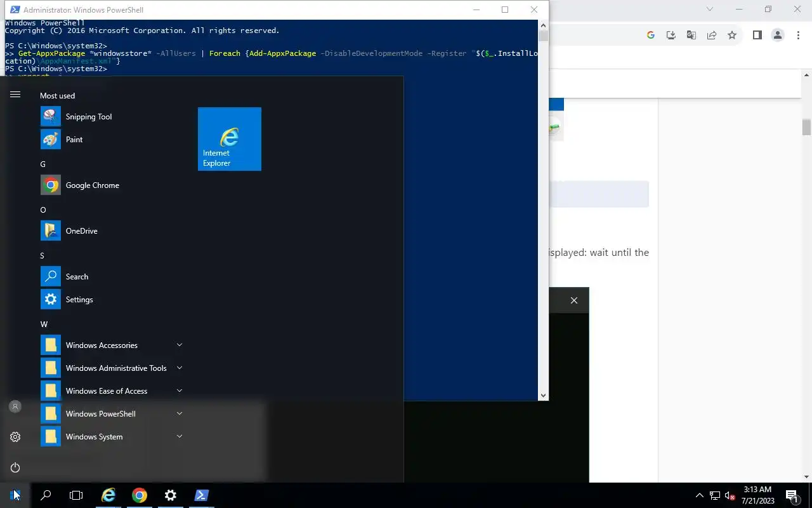The width and height of the screenshot is (812, 508).
Task: Open taskbar Search magnifier
Action: pos(46,495)
